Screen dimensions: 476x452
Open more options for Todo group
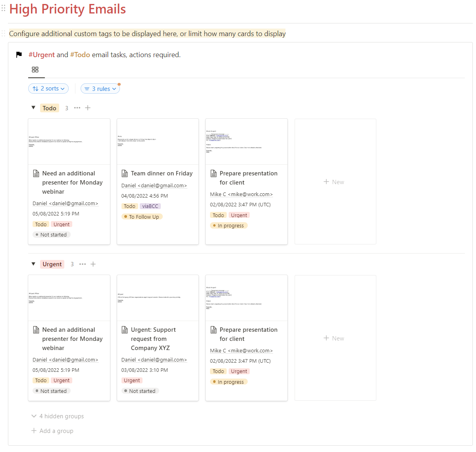77,108
